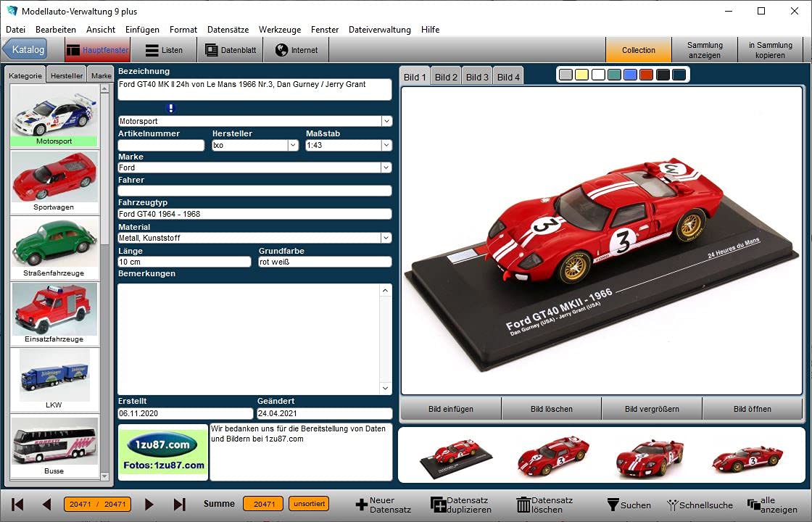Click the Bemerkungen text area

[249, 339]
